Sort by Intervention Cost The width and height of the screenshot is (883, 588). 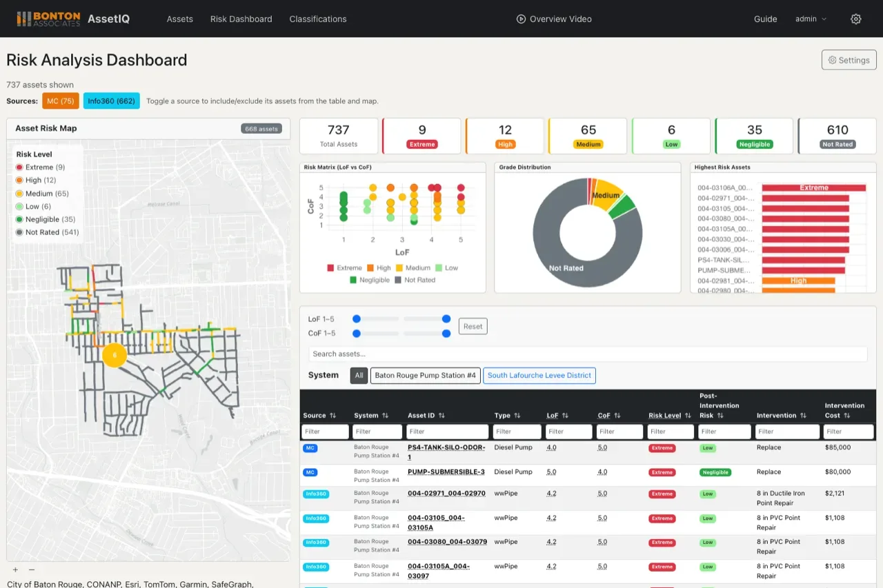tap(844, 411)
